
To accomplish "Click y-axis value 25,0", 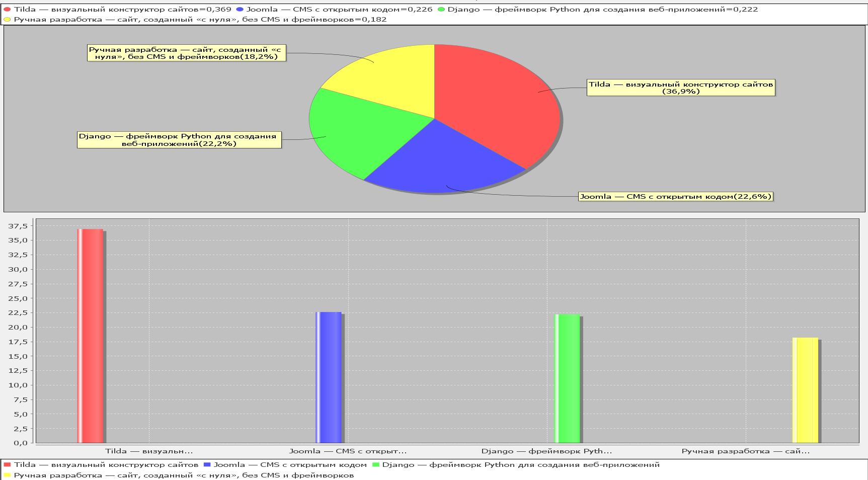I will click(x=18, y=298).
